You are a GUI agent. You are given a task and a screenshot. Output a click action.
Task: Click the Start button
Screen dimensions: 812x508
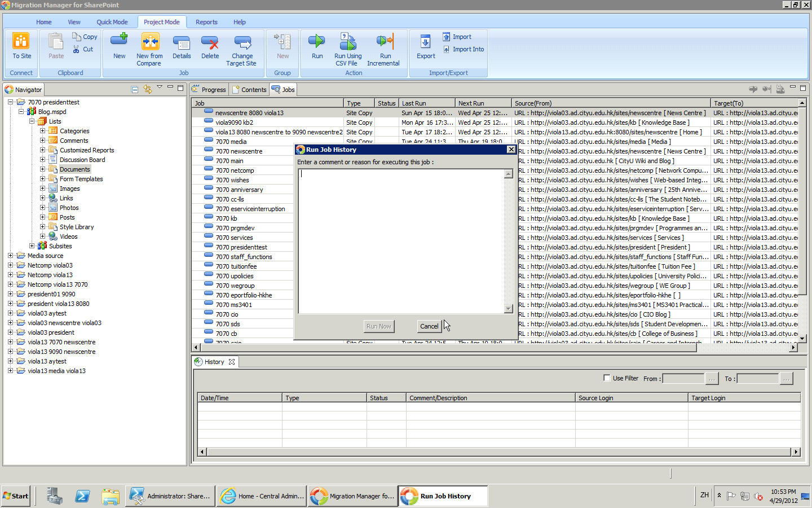[x=15, y=496]
